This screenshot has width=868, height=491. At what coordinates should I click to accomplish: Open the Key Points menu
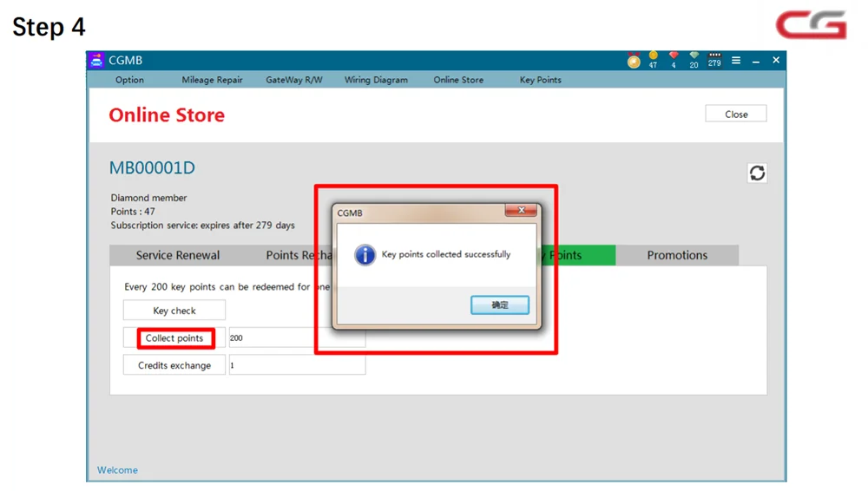point(540,80)
